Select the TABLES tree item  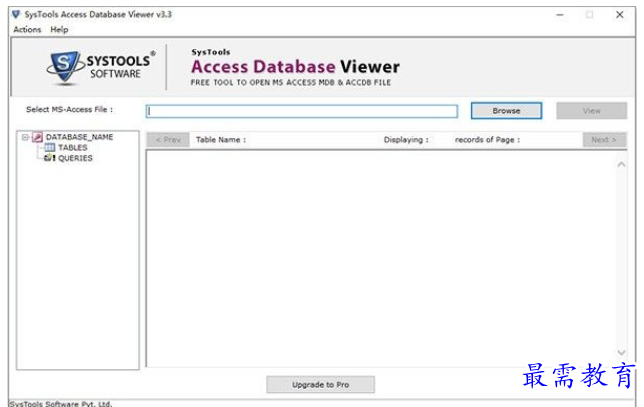73,147
